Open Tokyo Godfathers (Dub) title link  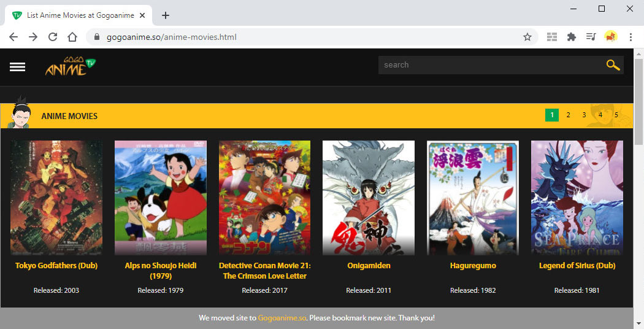pyautogui.click(x=56, y=266)
